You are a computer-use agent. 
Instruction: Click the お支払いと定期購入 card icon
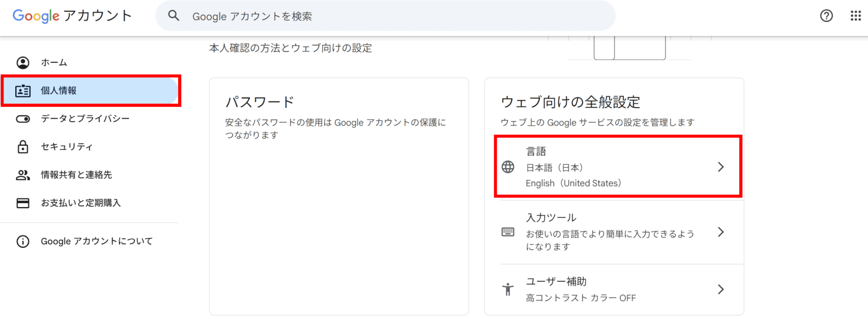(x=23, y=203)
